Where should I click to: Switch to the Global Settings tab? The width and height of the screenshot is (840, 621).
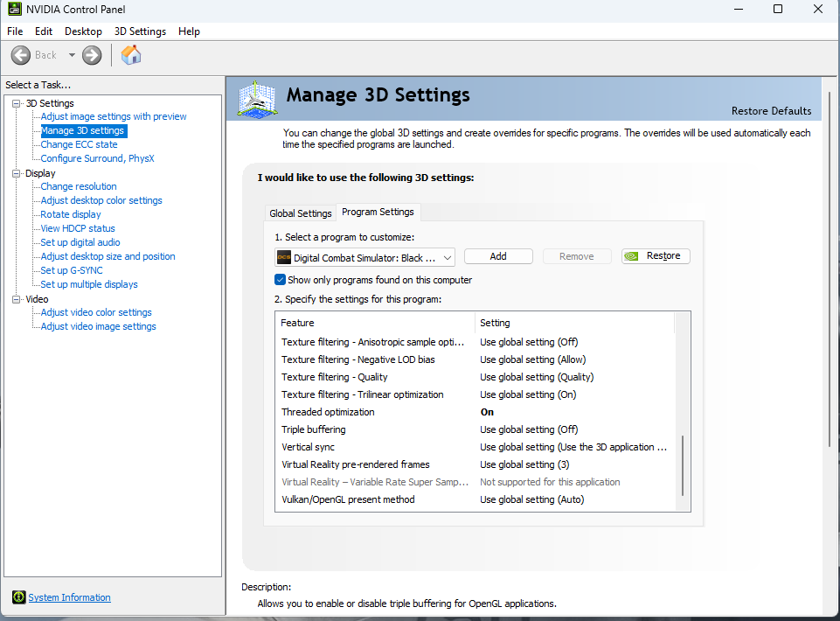pos(301,213)
